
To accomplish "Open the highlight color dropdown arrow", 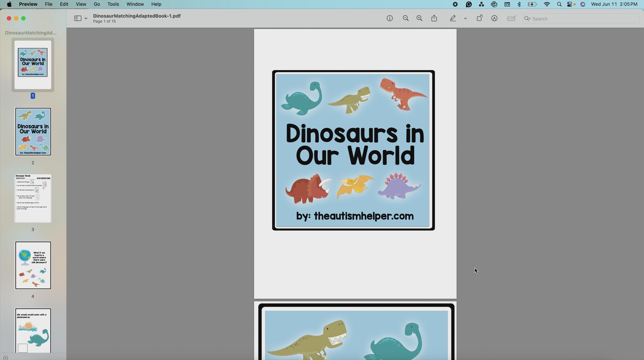I will 465,19.
